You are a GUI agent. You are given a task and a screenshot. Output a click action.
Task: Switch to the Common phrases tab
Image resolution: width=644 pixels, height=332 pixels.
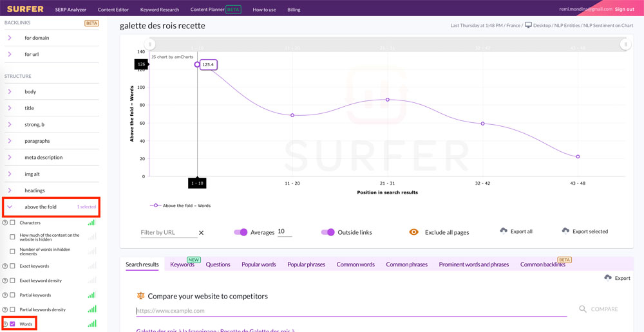[406, 264]
